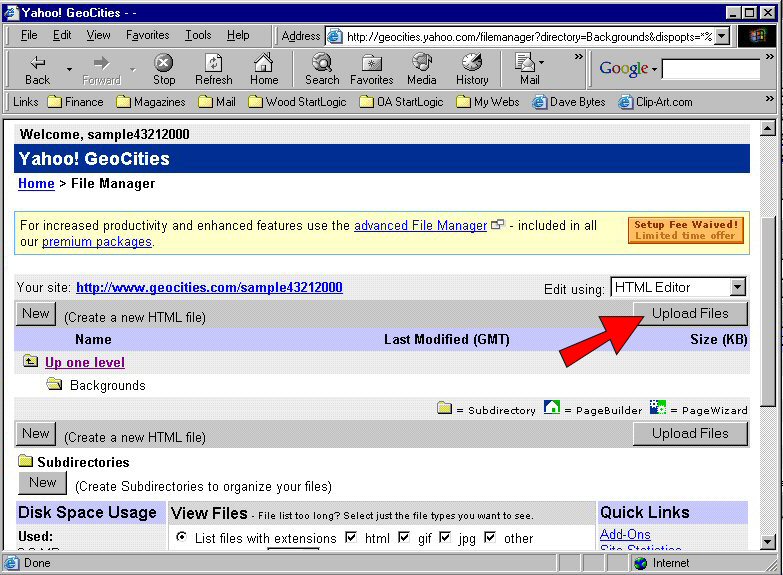This screenshot has height=575, width=783.
Task: Click the Google toolbar logo
Action: coord(624,68)
